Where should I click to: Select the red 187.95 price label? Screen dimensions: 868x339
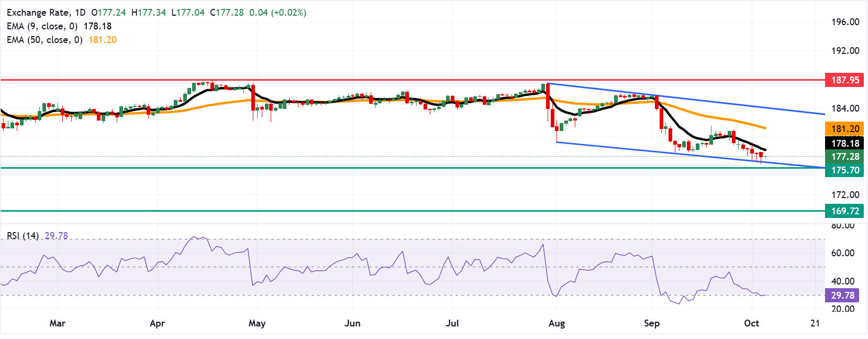tap(844, 80)
